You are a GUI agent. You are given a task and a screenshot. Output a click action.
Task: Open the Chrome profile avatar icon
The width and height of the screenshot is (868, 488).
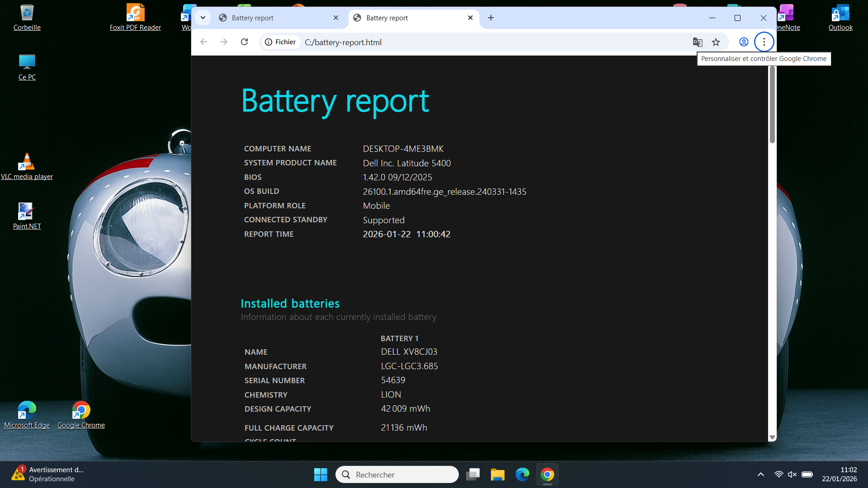pyautogui.click(x=744, y=42)
